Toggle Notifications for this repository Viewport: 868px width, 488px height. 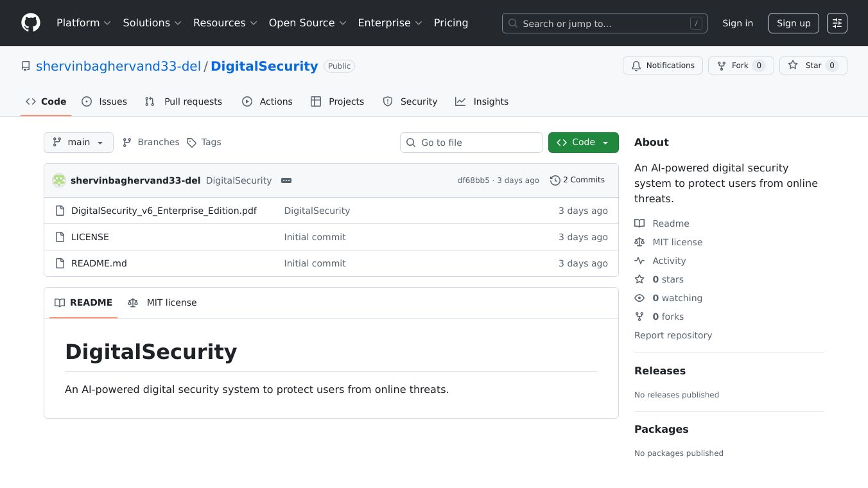point(663,65)
